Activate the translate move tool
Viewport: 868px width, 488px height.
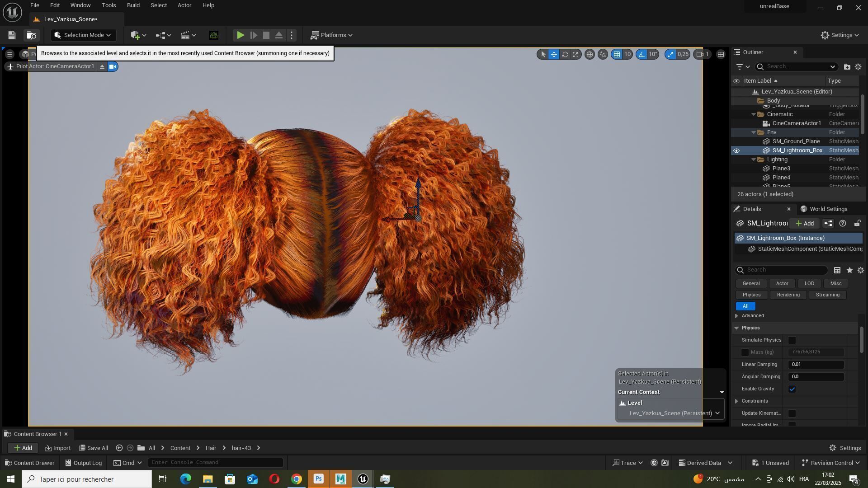(x=554, y=54)
